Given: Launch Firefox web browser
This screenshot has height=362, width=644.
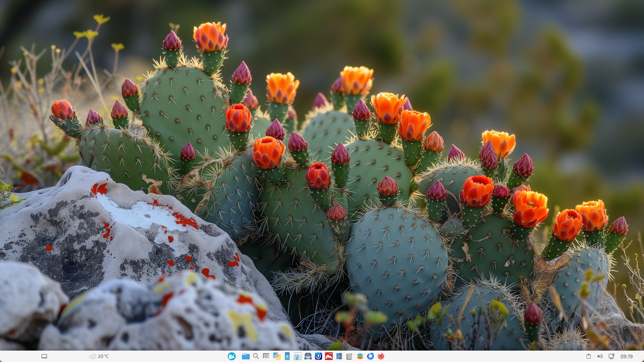Looking at the screenshot, I should pos(381,356).
